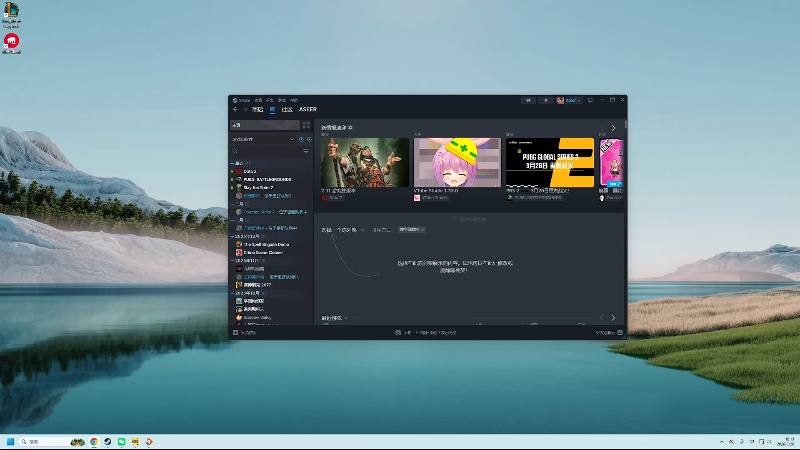Image resolution: width=800 pixels, height=450 pixels.
Task: Open Google Chrome from the taskbar
Action: tap(94, 442)
